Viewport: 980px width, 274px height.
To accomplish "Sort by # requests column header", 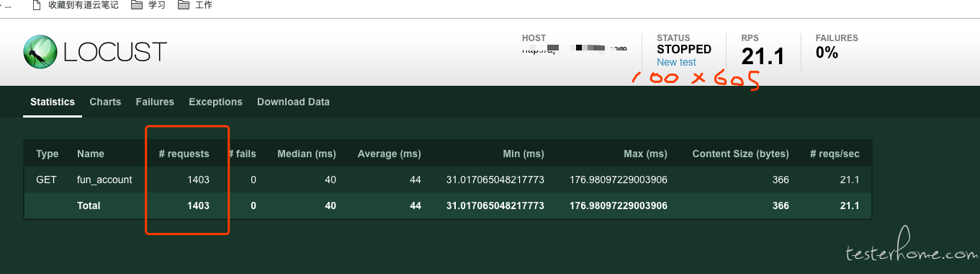I will tap(184, 154).
